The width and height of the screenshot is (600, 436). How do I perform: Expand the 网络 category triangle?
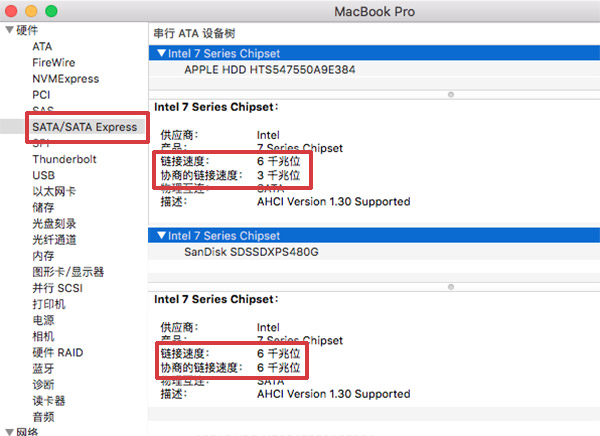[x=9, y=432]
